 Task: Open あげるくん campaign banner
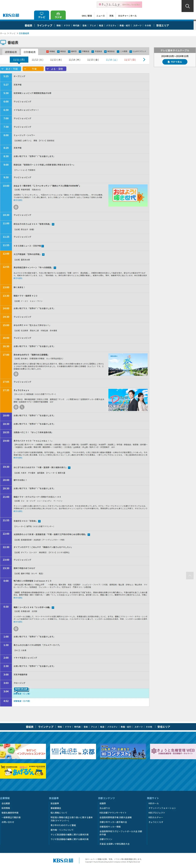(x=23, y=771)
